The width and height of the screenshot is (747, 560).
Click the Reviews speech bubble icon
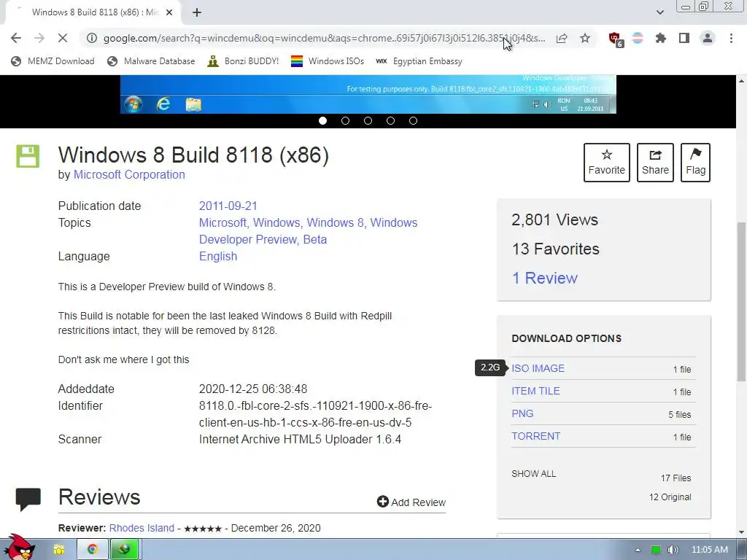(28, 499)
